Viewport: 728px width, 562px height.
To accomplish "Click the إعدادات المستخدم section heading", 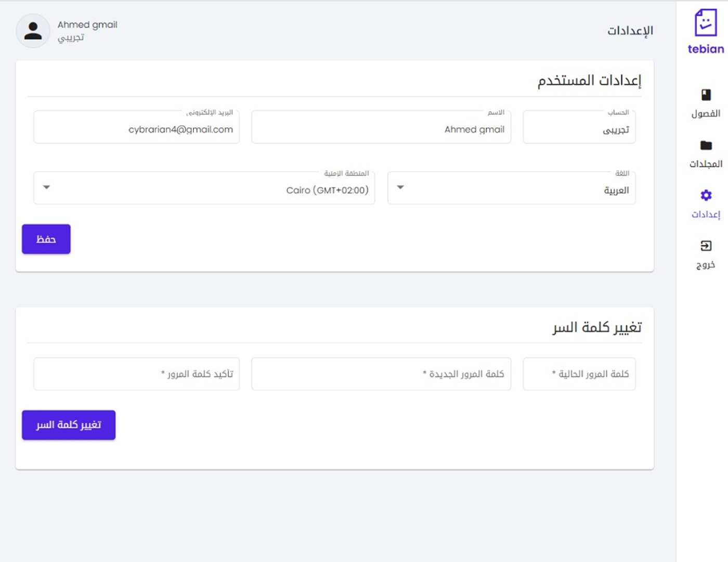I will [x=590, y=81].
